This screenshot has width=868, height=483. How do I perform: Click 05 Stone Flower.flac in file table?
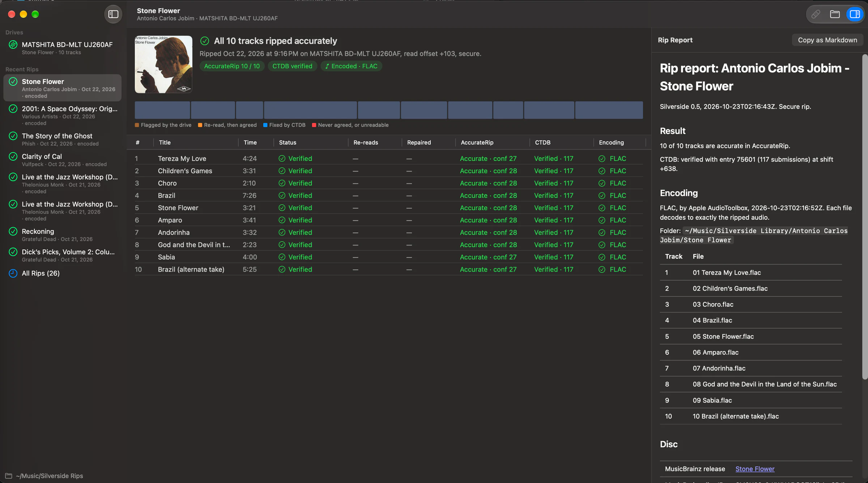click(723, 337)
